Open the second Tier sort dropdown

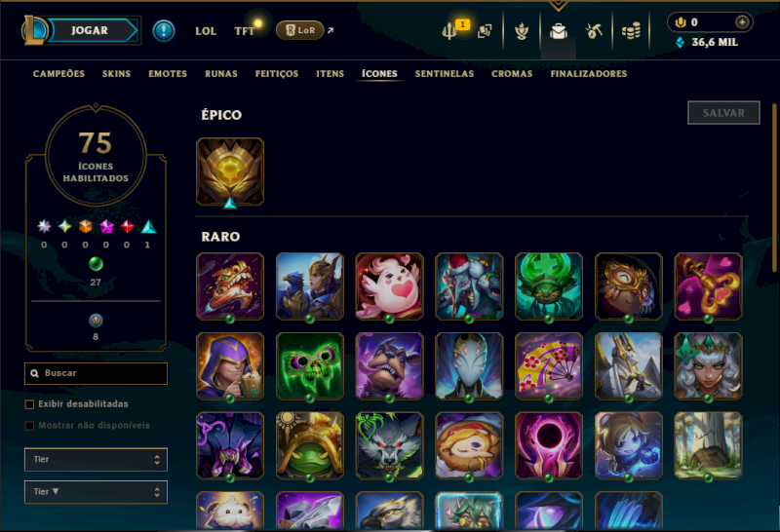point(96,492)
